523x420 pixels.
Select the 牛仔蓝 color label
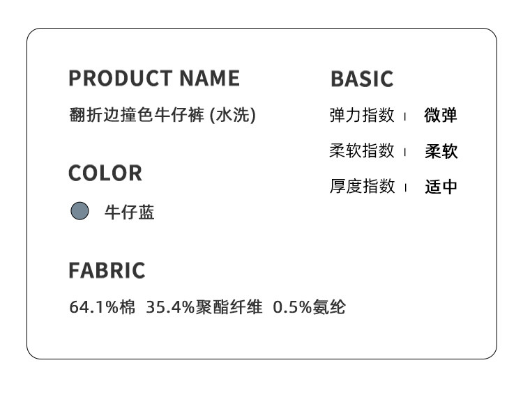point(129,212)
